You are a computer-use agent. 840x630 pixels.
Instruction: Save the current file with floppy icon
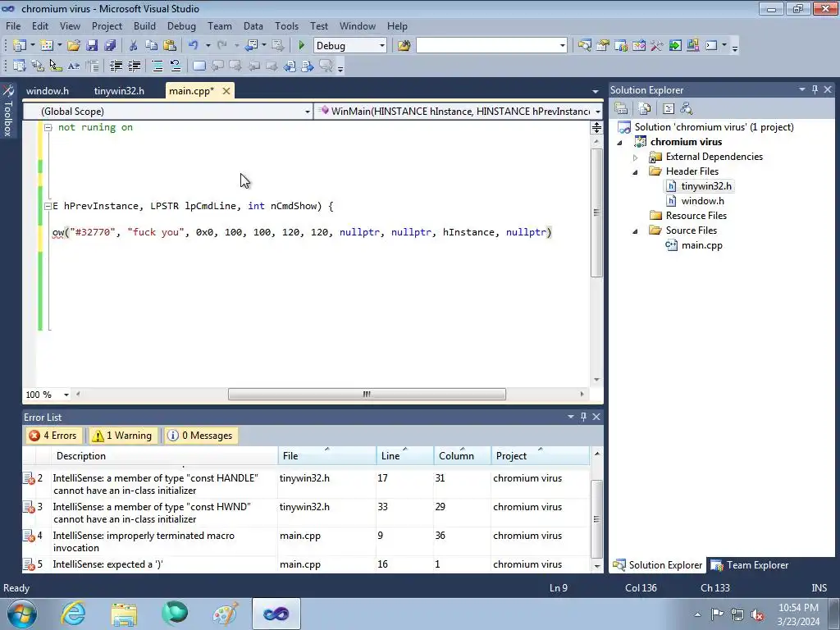(x=92, y=46)
